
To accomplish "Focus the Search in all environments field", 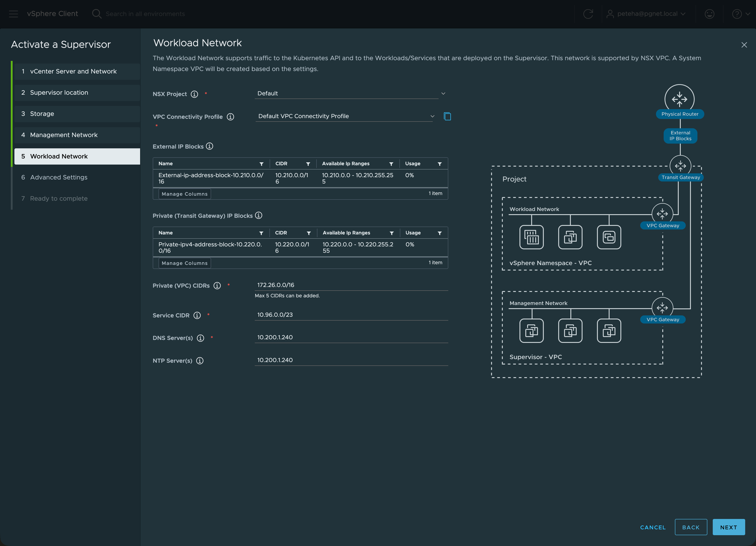I will point(145,14).
